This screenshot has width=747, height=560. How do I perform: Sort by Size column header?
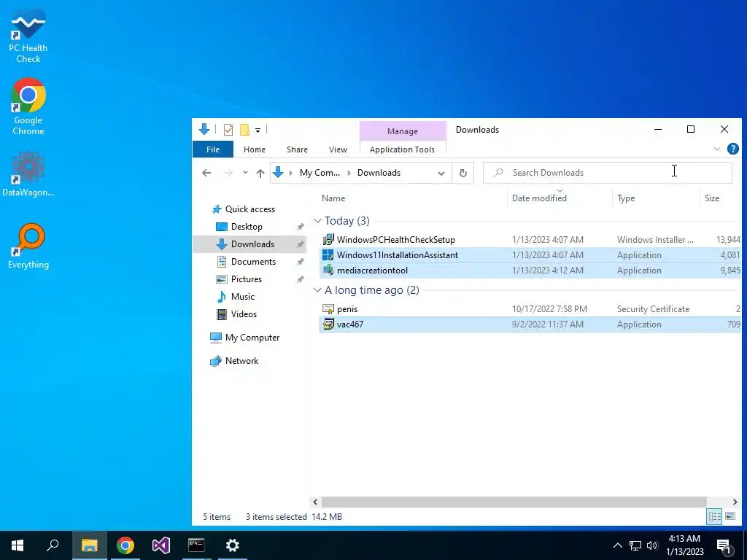(x=720, y=198)
